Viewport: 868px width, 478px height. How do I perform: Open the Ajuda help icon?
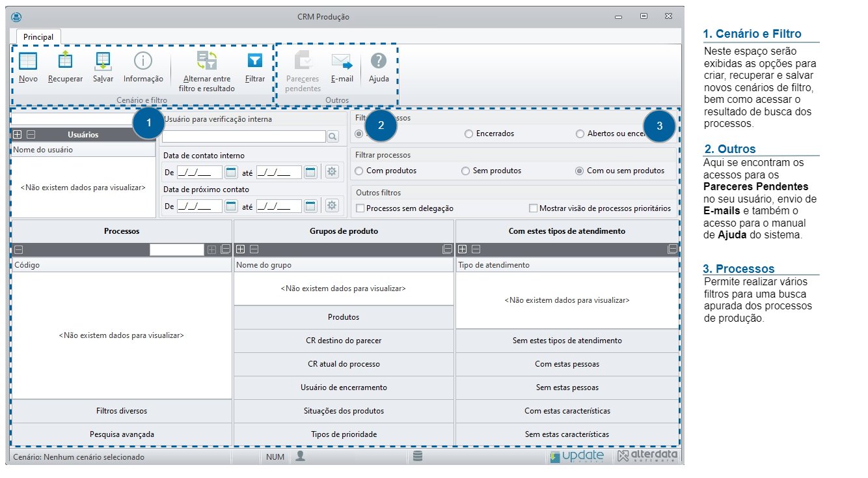pos(379,61)
